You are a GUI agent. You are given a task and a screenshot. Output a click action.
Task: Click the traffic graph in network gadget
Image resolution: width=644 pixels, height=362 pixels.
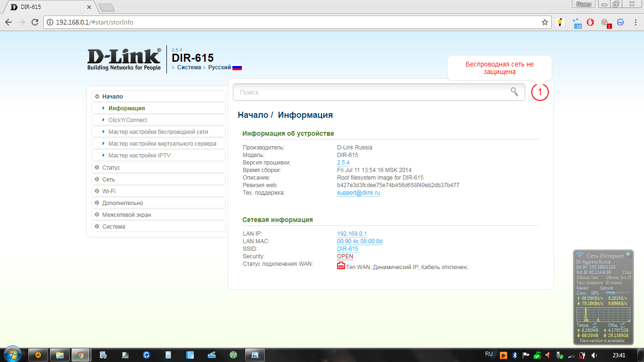603,315
